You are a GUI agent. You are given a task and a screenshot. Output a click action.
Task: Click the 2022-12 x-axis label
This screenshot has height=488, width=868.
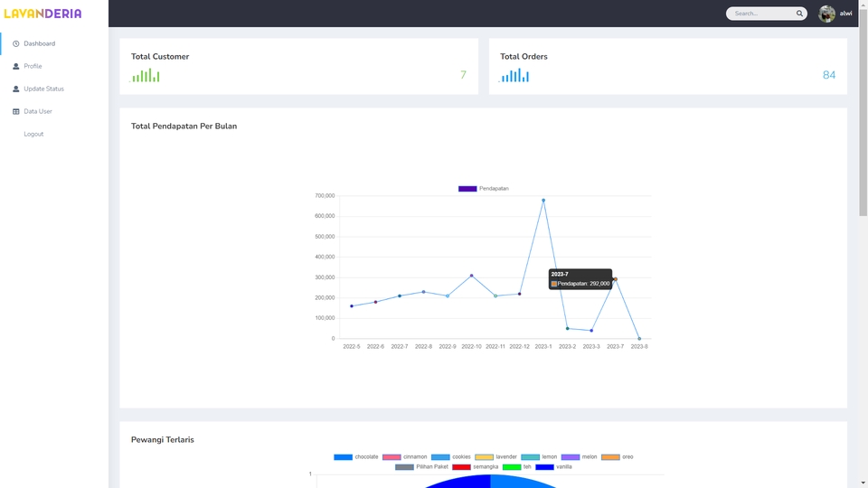pos(519,347)
